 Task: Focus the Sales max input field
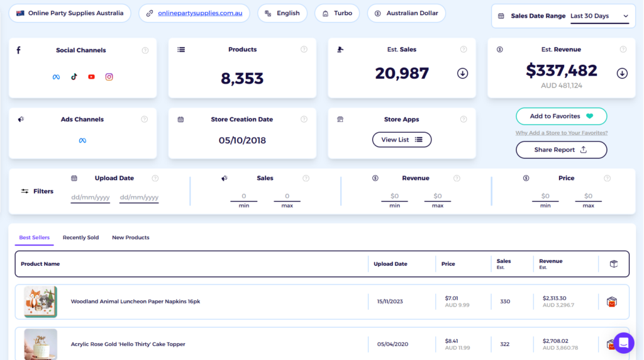tap(287, 196)
